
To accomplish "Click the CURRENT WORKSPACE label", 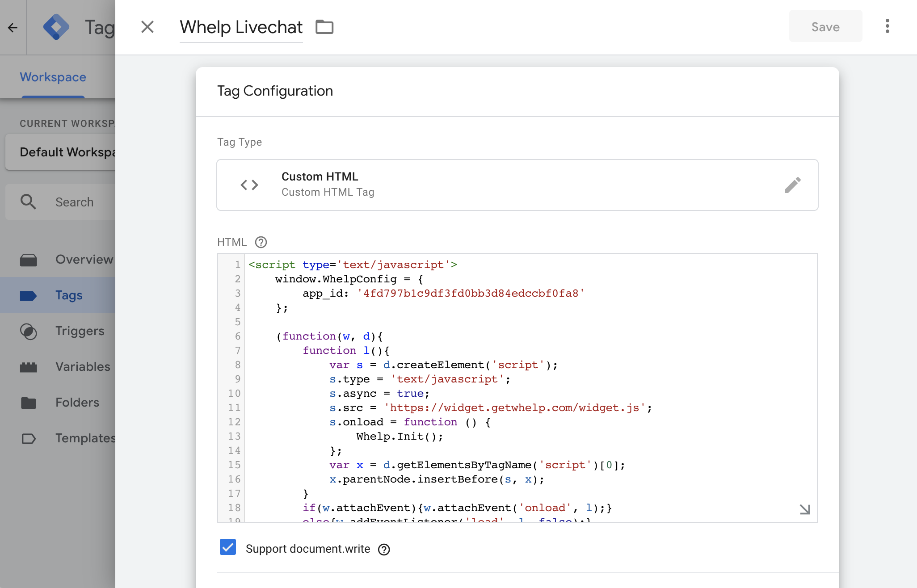I will coord(67,124).
